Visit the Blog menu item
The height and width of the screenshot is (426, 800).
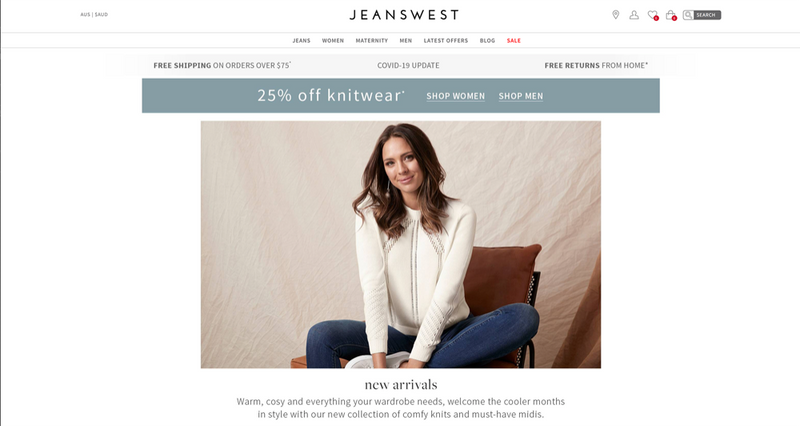click(x=487, y=41)
